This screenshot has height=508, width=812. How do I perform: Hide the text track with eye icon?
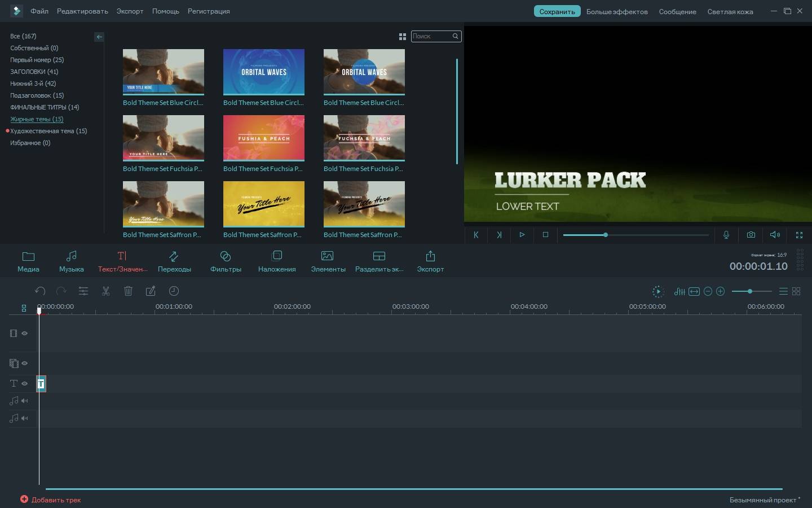(x=25, y=384)
